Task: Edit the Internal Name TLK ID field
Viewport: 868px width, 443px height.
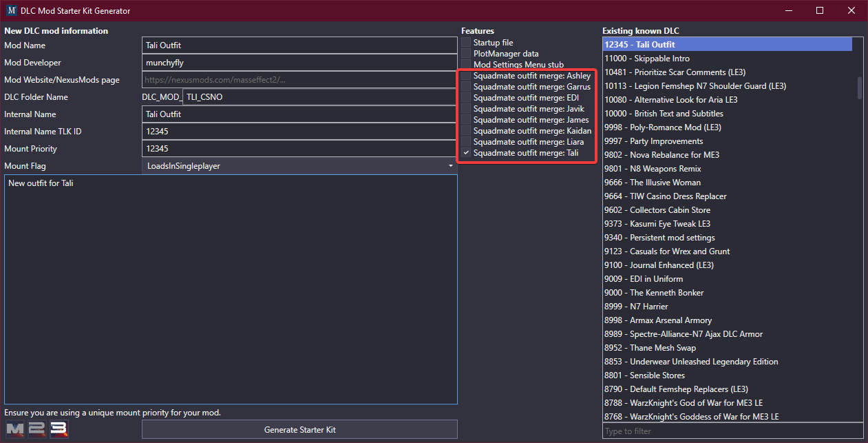Action: (x=299, y=132)
